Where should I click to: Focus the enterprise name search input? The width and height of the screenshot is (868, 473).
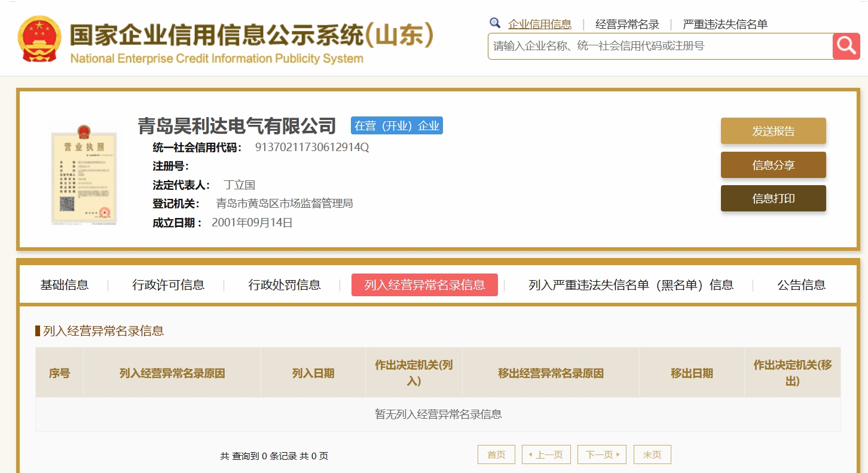(661, 46)
